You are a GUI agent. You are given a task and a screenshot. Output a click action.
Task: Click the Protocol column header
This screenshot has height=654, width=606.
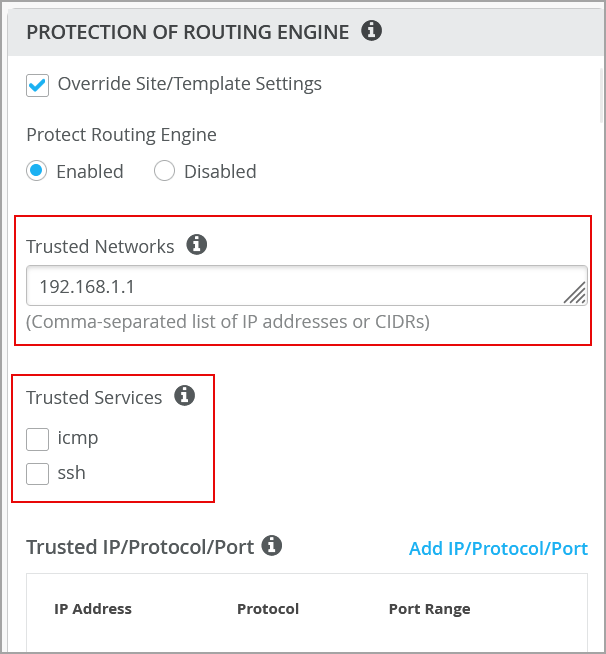coord(268,608)
